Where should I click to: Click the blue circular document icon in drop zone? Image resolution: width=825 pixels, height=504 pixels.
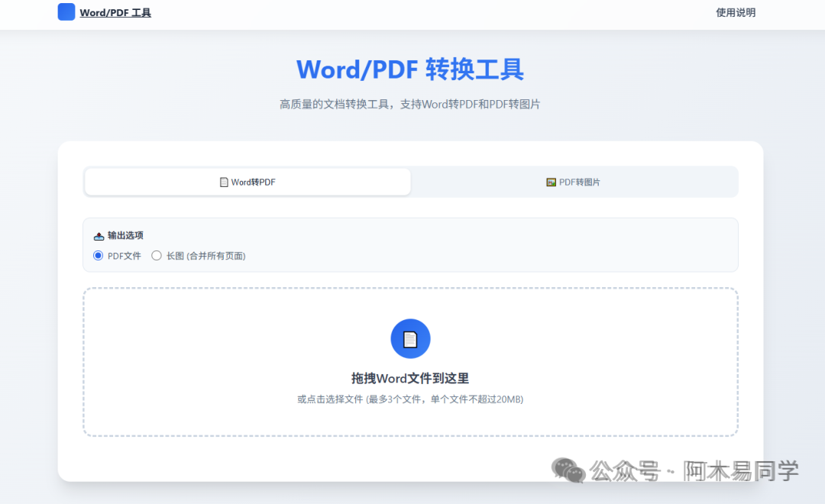click(x=410, y=338)
